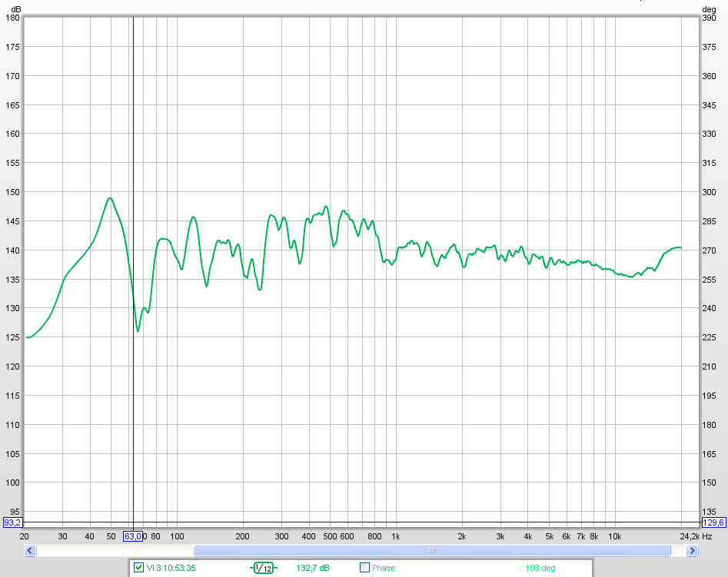Click the 129,6 cursor phase box
This screenshot has width=728, height=577.
coord(713,522)
